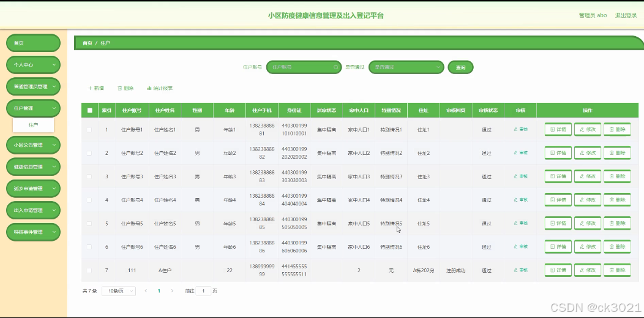
Task: Click the 查询 search button
Action: point(460,67)
